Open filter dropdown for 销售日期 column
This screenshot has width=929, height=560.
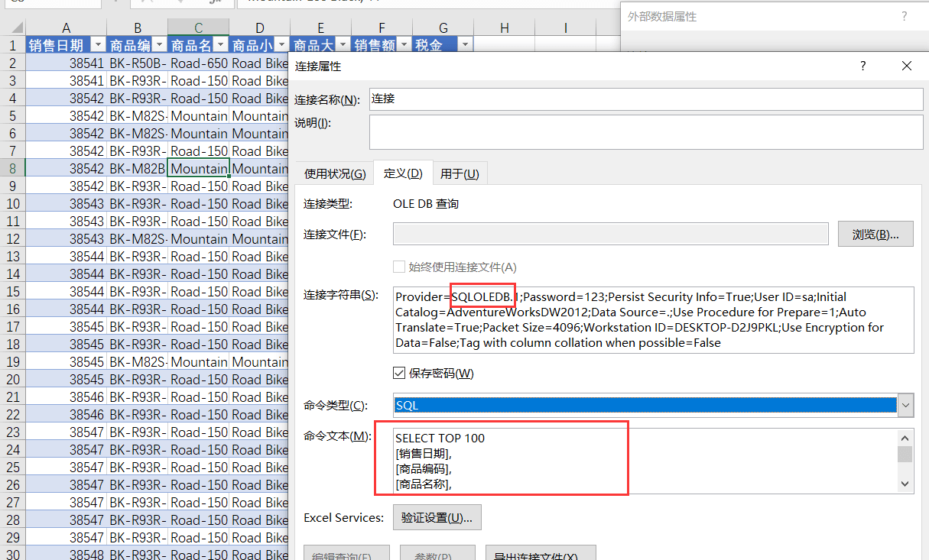98,45
